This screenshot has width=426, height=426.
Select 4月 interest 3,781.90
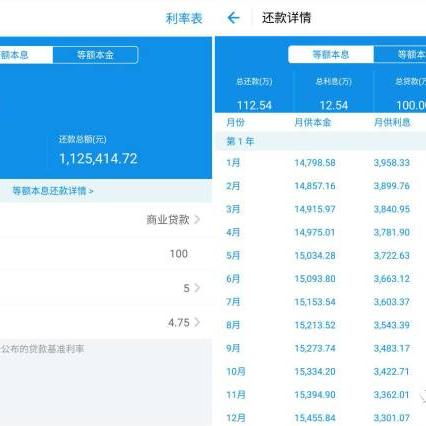(392, 232)
